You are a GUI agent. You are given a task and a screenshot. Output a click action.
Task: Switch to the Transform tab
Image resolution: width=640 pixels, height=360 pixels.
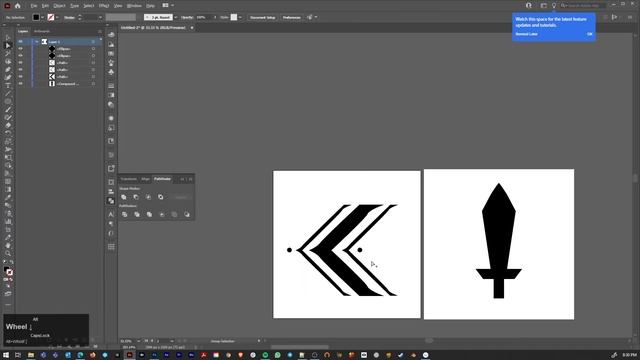[129, 179]
